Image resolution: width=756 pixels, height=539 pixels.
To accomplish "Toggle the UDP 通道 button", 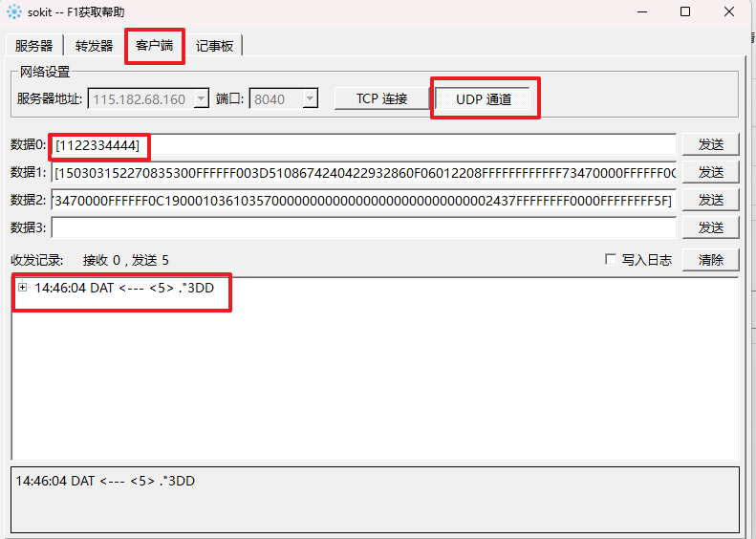I will coord(484,99).
